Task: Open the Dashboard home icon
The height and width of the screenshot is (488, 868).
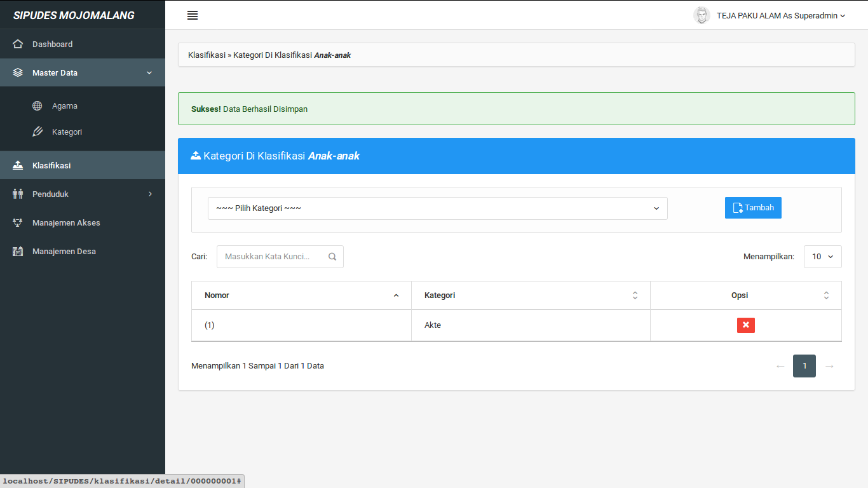Action: pos(18,44)
